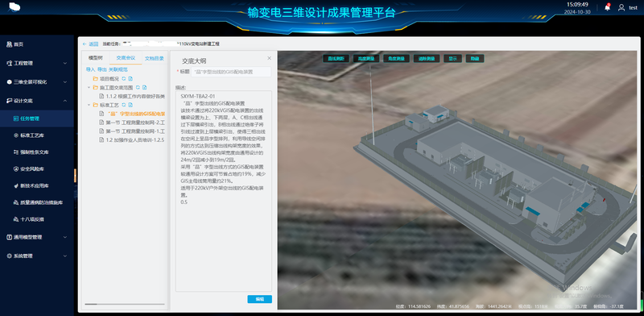Open 首页 home icon in sidebar
The width and height of the screenshot is (644, 316).
tap(9, 44)
